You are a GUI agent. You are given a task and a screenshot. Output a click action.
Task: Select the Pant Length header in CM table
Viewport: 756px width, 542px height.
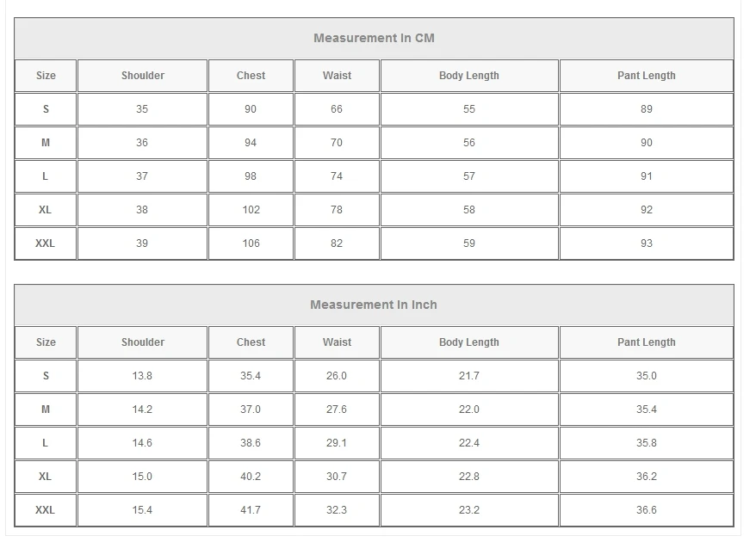click(x=647, y=76)
